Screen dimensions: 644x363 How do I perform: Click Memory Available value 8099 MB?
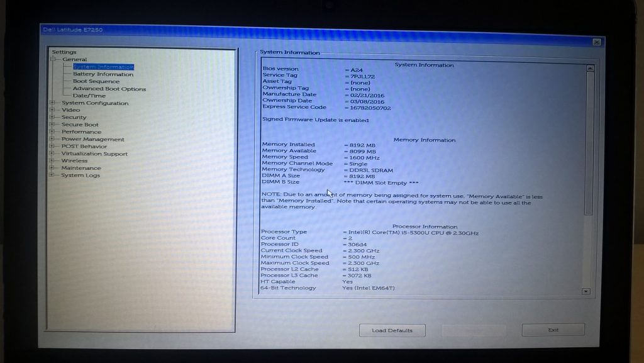tap(362, 152)
